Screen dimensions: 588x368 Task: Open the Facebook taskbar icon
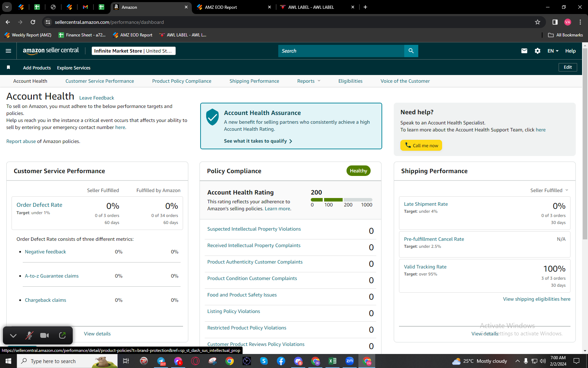pyautogui.click(x=281, y=361)
